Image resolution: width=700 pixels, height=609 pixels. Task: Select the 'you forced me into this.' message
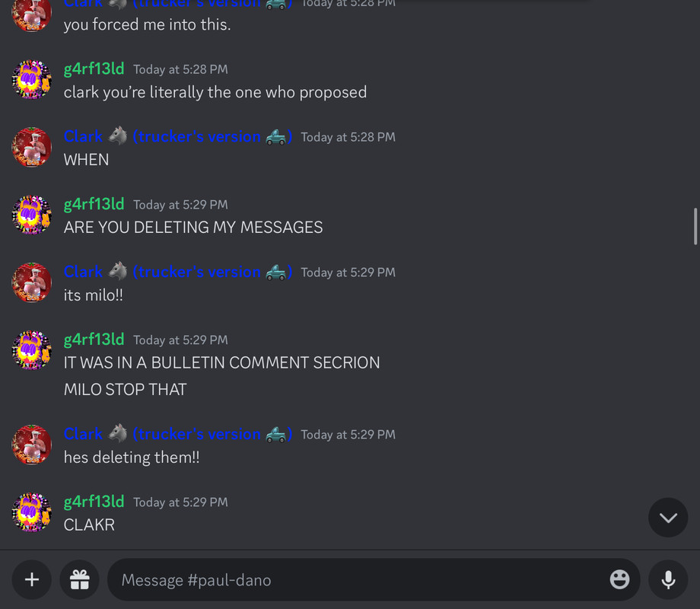(x=148, y=24)
